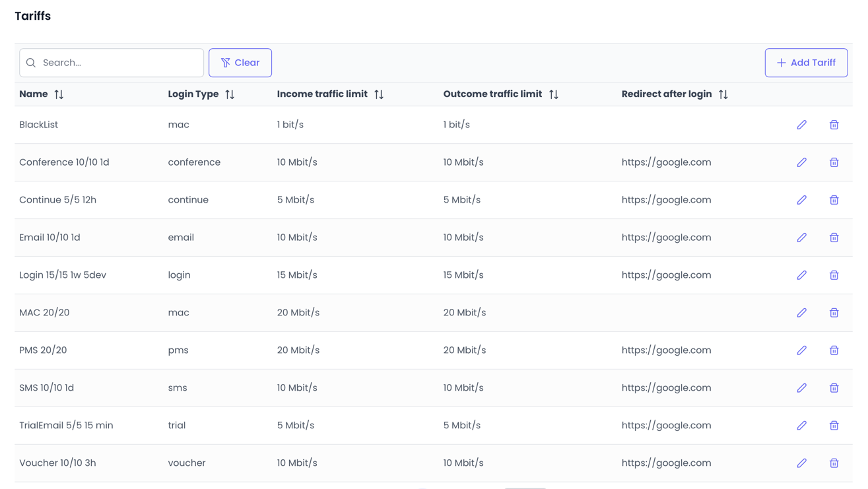Click pencil icon for Conference 10/10 1d

click(801, 162)
